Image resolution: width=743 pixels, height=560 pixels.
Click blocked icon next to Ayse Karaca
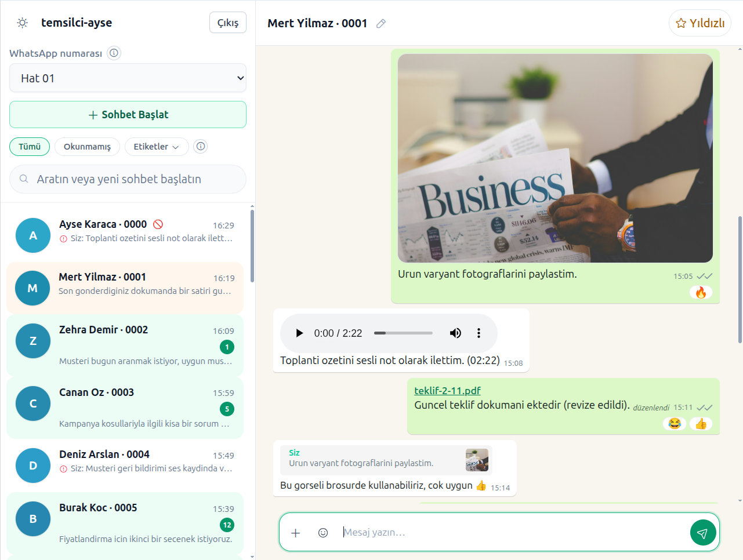(x=158, y=224)
